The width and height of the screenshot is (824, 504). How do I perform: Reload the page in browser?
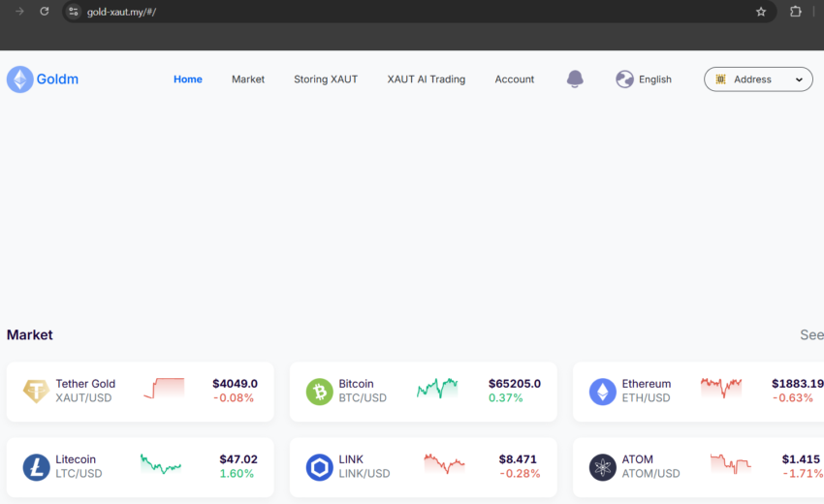[x=45, y=11]
